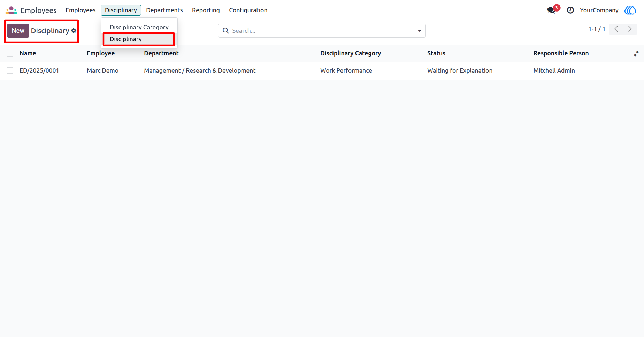This screenshot has height=337, width=644.
Task: Sort by the Status column header
Action: [x=436, y=53]
